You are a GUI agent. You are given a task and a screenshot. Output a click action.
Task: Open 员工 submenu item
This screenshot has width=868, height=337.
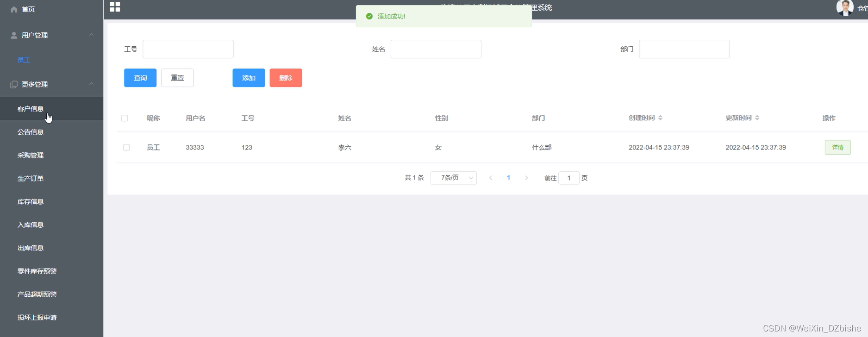pos(24,60)
